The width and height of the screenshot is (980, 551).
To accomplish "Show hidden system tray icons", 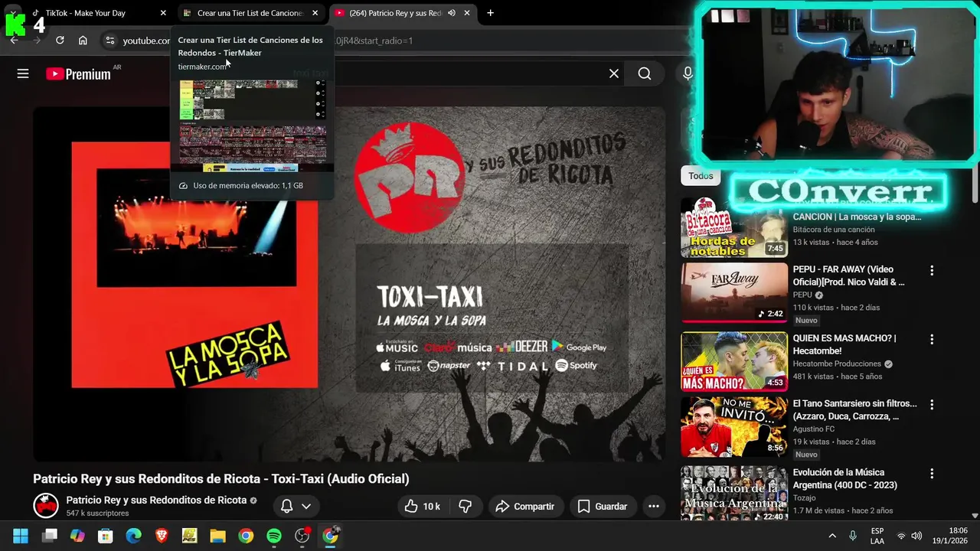I will click(832, 536).
